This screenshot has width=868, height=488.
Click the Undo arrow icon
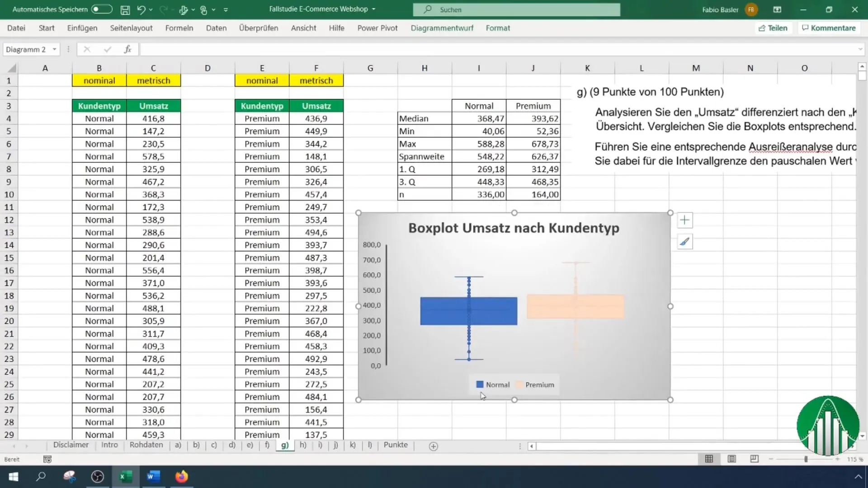coord(141,9)
